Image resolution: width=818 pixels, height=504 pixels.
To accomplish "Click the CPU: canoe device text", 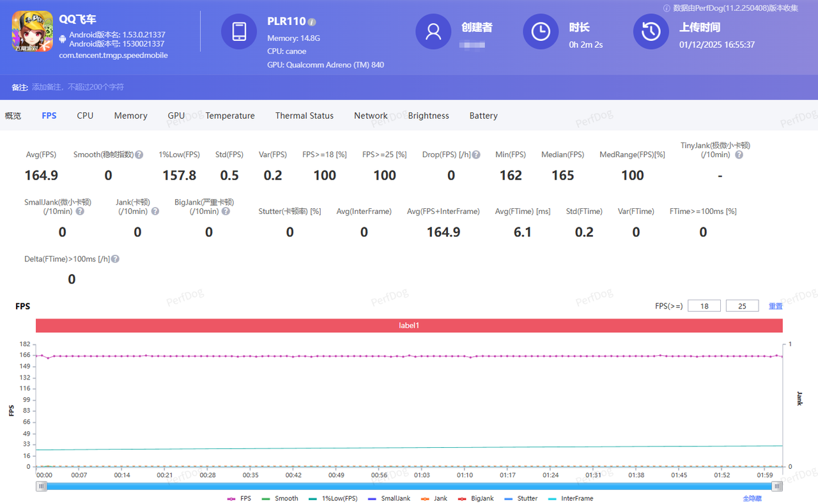I will [x=287, y=51].
